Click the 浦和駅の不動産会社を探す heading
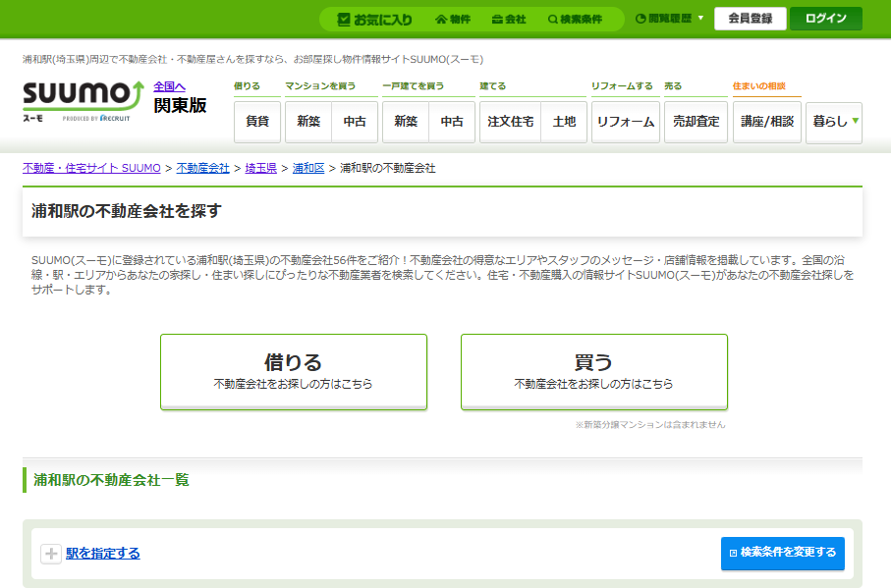This screenshot has width=891, height=588. point(126,211)
